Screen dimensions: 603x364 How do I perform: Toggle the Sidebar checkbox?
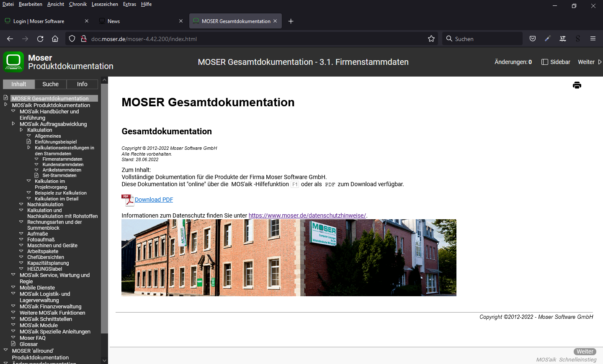(545, 62)
